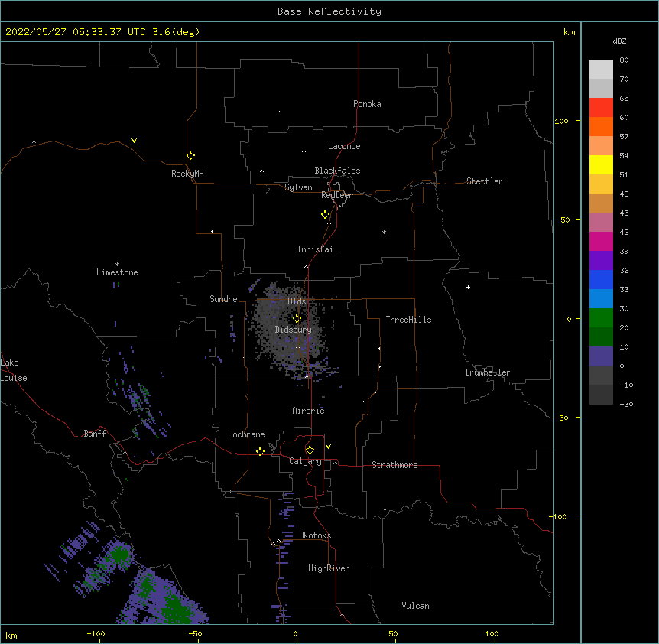Click the 45 value on the dBZ legend
Image resolution: width=659 pixels, height=644 pixels.
tap(624, 213)
